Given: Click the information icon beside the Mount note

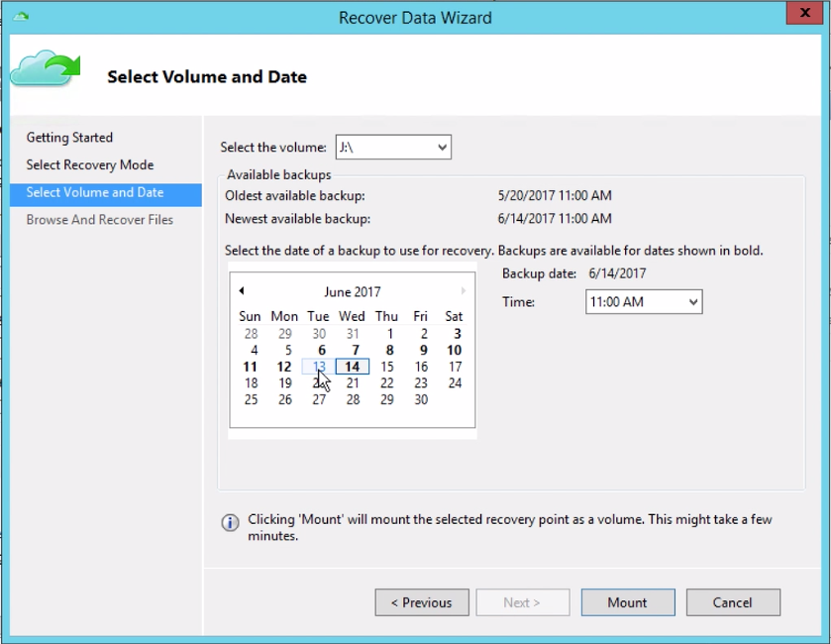Looking at the screenshot, I should [x=230, y=522].
